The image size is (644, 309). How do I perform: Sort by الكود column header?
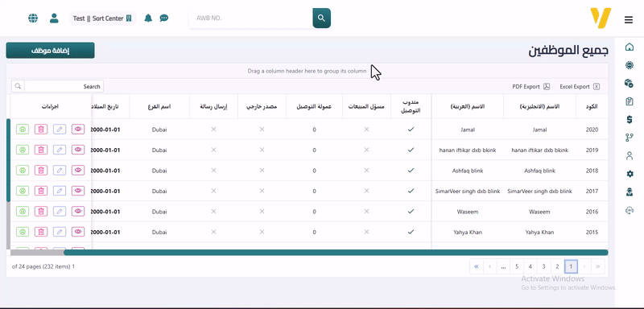point(592,106)
